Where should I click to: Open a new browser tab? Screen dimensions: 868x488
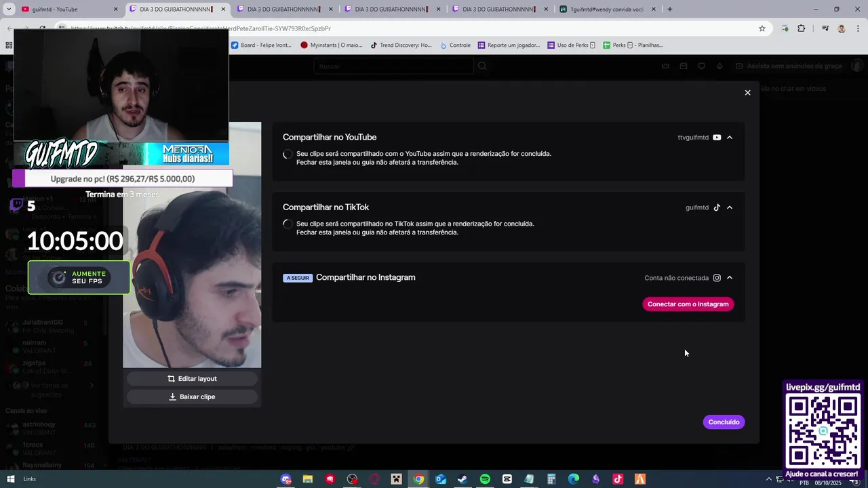(670, 9)
